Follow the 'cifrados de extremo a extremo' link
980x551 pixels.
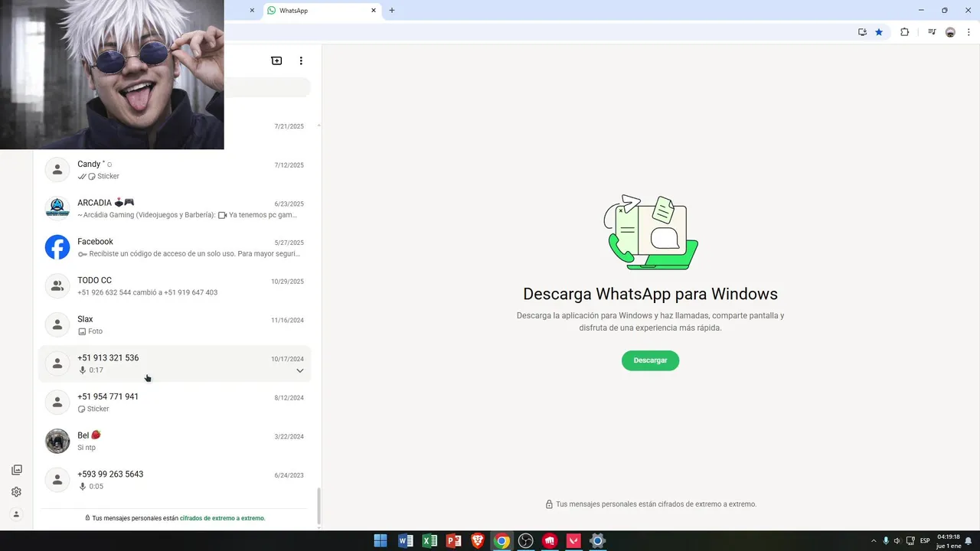tap(222, 518)
